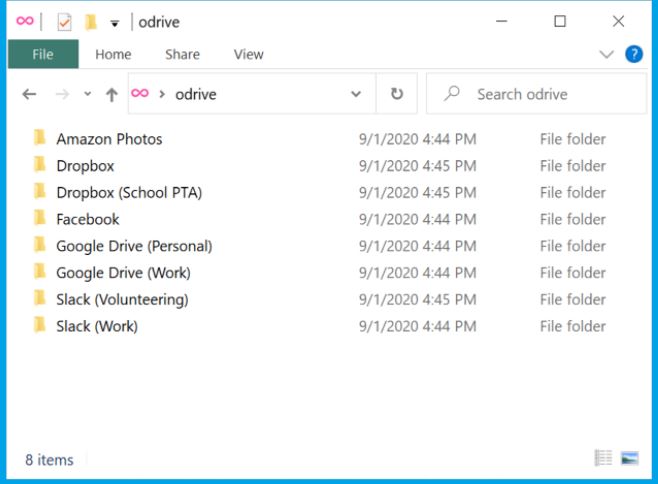
Task: Click the date cell of Slack (Volunteering)
Action: [418, 300]
